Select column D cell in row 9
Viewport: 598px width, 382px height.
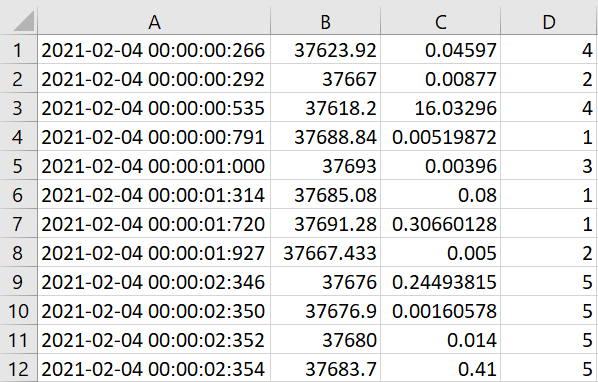pyautogui.click(x=549, y=281)
